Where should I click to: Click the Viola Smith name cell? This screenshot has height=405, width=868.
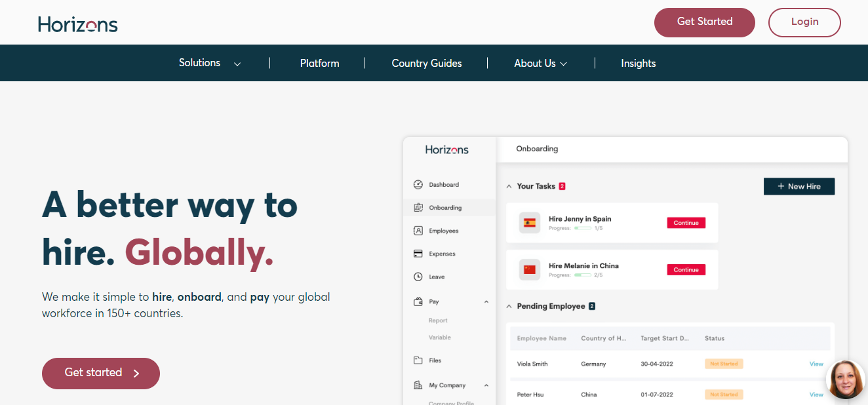pyautogui.click(x=532, y=364)
